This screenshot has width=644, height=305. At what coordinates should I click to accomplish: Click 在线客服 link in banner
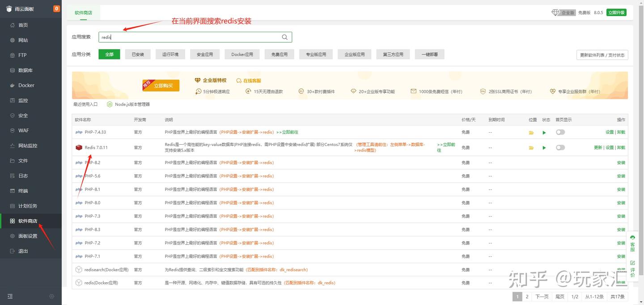click(249, 81)
